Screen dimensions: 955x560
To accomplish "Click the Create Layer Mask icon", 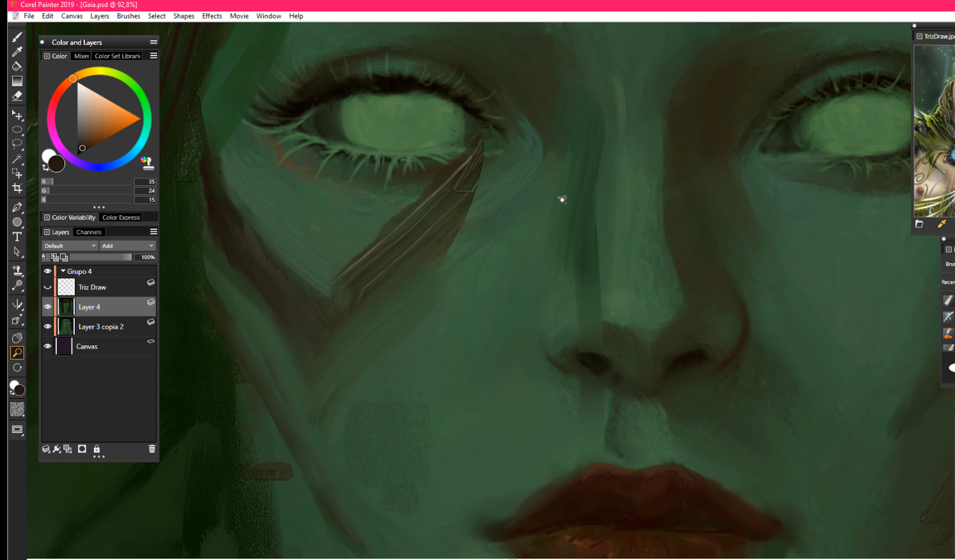I will coord(82,449).
